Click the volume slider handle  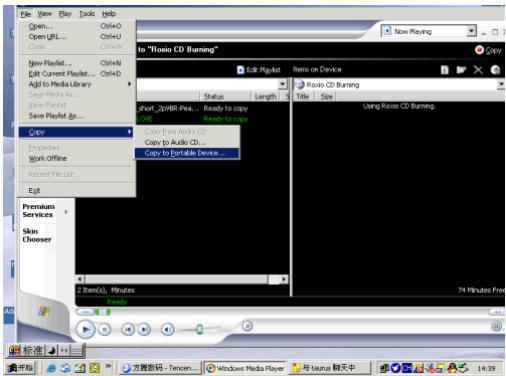pyautogui.click(x=199, y=329)
